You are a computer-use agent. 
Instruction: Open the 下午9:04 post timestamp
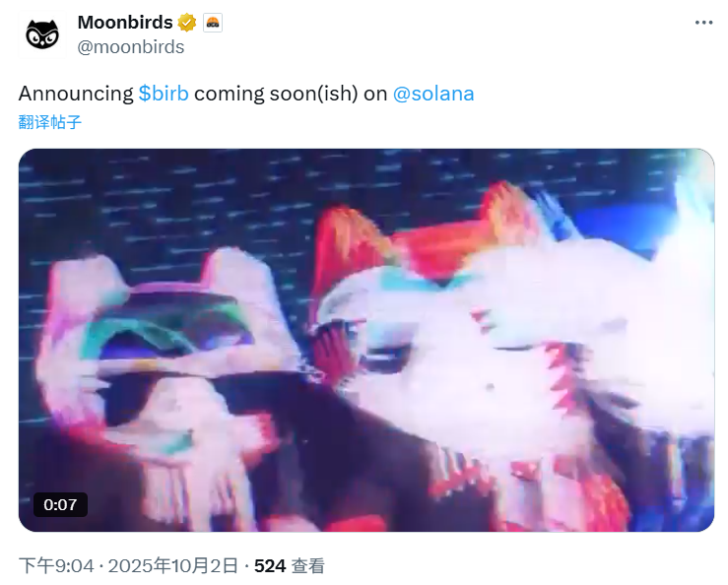56,566
